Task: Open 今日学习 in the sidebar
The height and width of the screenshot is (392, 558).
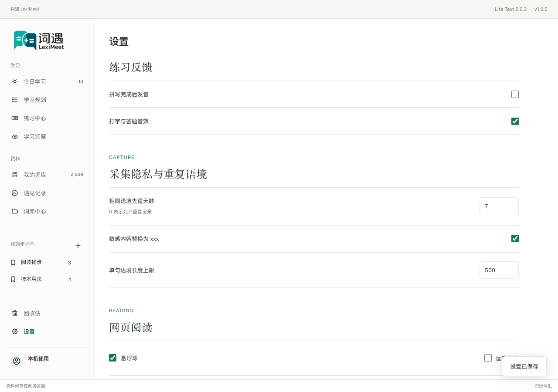Action: tap(47, 81)
